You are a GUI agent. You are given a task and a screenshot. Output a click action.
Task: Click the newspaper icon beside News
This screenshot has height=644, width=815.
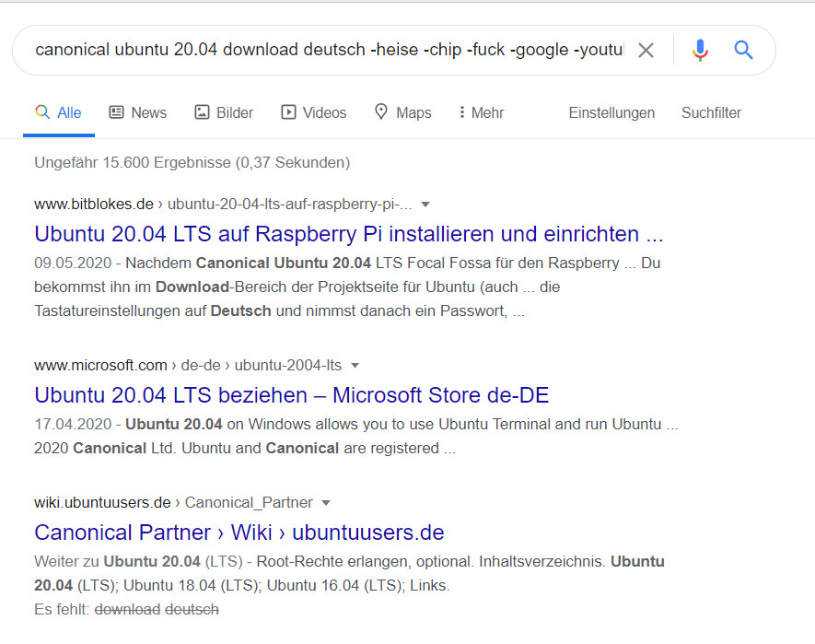(116, 112)
